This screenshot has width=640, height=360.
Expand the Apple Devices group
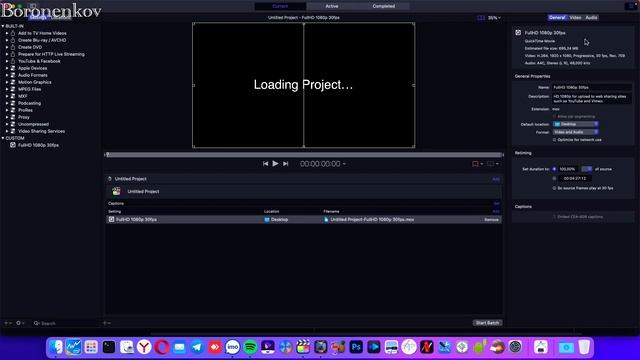tap(7, 68)
